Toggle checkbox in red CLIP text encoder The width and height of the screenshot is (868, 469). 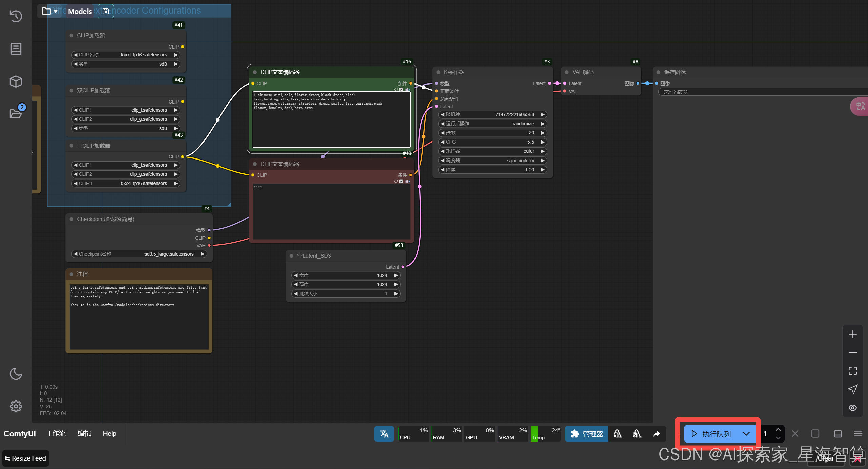[401, 181]
